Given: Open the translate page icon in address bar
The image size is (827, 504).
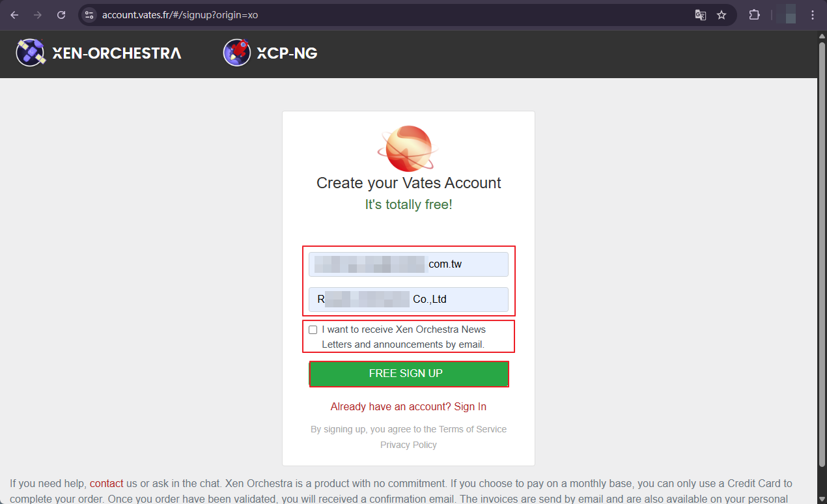Looking at the screenshot, I should pos(701,15).
